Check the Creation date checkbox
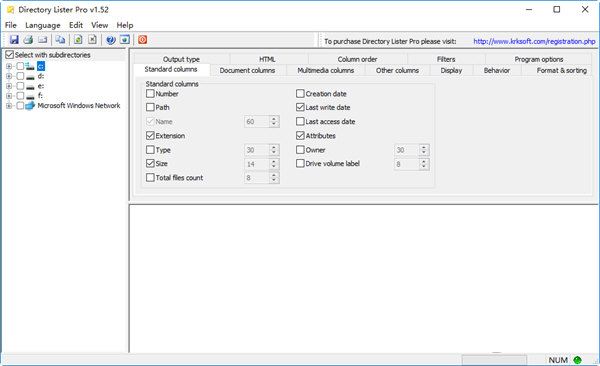Viewport: 600px width, 366px height. (x=300, y=93)
